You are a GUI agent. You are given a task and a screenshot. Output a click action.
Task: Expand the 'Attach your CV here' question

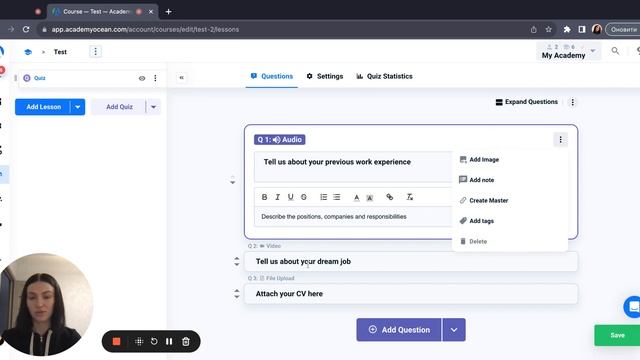(x=411, y=294)
